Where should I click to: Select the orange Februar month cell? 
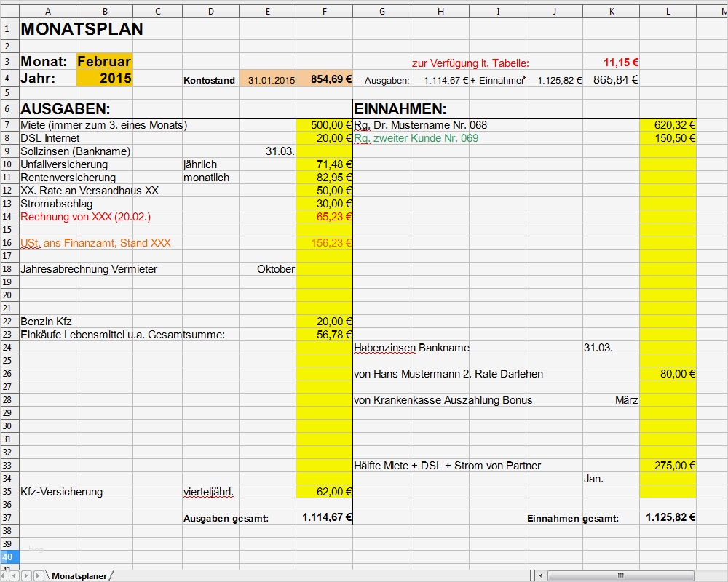point(104,61)
